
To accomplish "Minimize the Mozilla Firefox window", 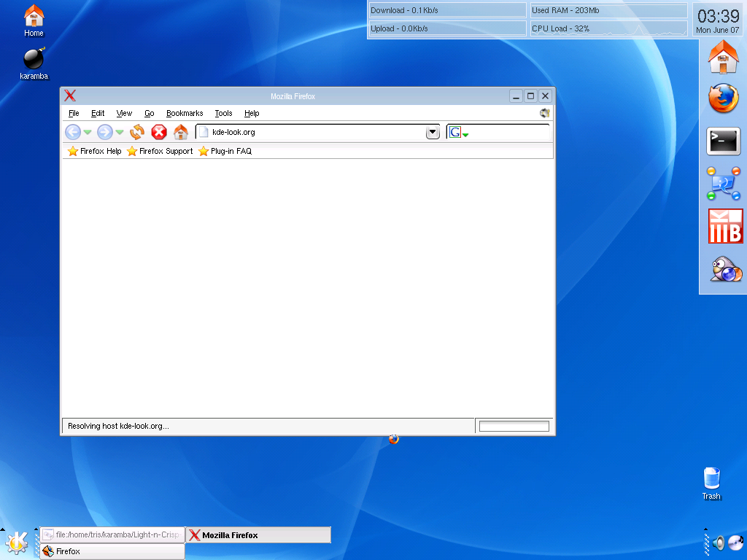I will click(x=516, y=96).
